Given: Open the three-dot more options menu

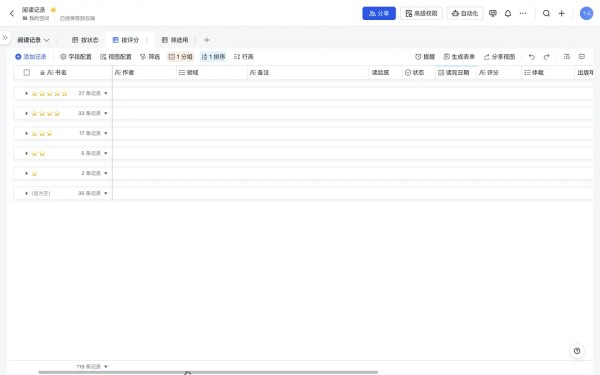Looking at the screenshot, I should click(523, 13).
